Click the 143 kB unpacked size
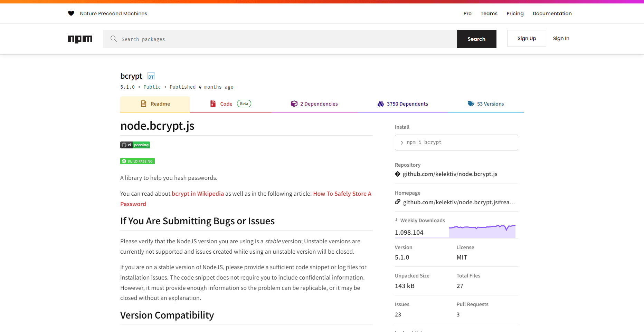644x332 pixels. click(x=405, y=286)
